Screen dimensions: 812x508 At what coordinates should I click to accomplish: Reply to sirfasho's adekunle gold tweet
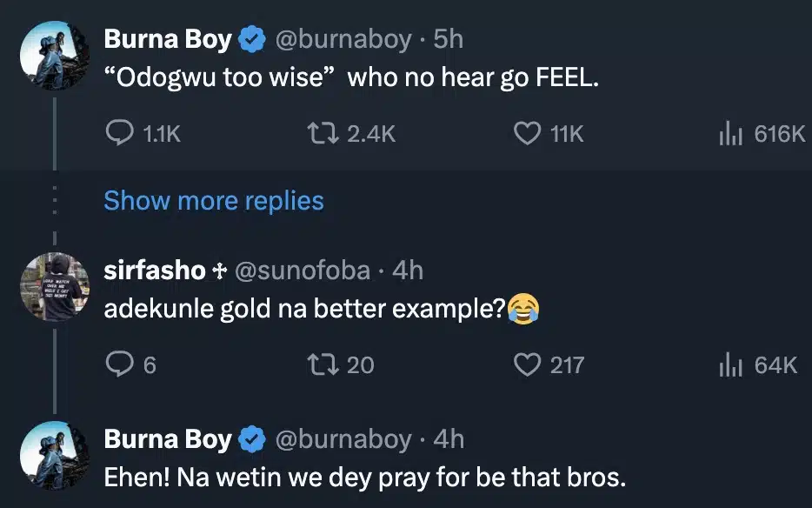pos(117,364)
